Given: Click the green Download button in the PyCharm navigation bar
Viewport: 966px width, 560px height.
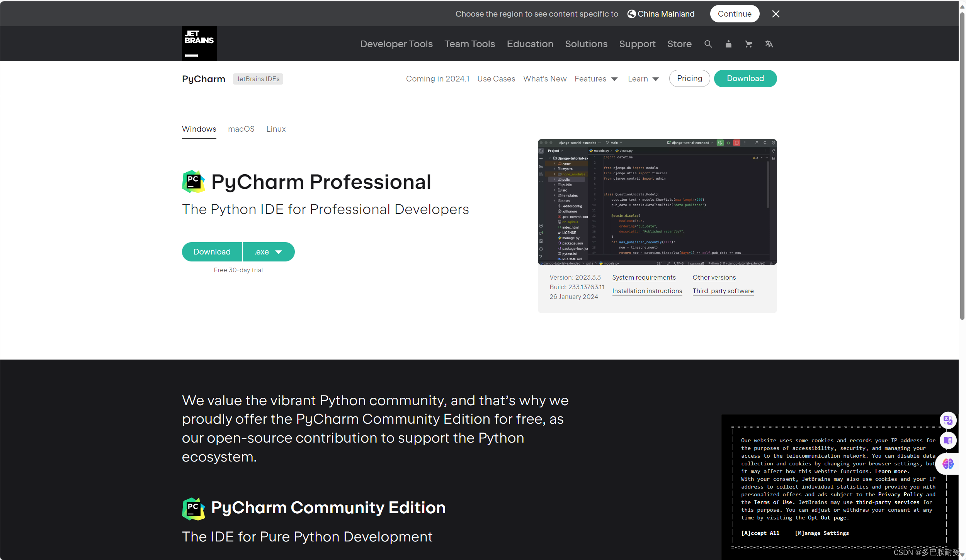Looking at the screenshot, I should [745, 78].
